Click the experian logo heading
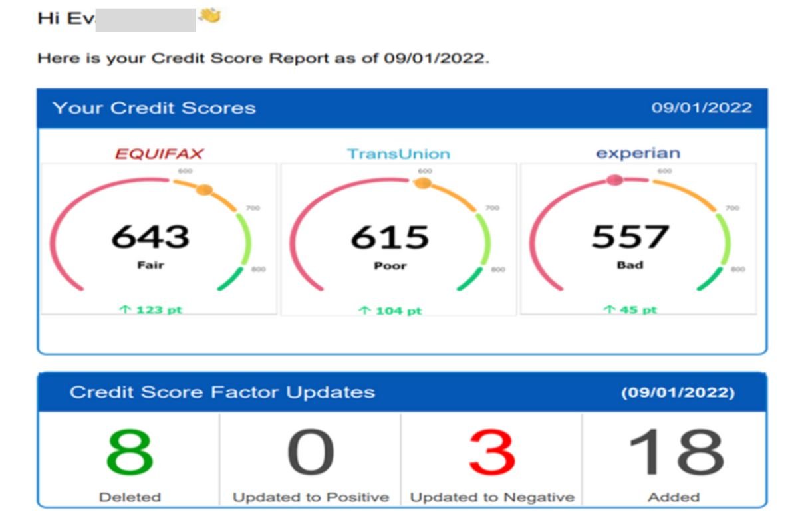The image size is (798, 532). (x=638, y=153)
